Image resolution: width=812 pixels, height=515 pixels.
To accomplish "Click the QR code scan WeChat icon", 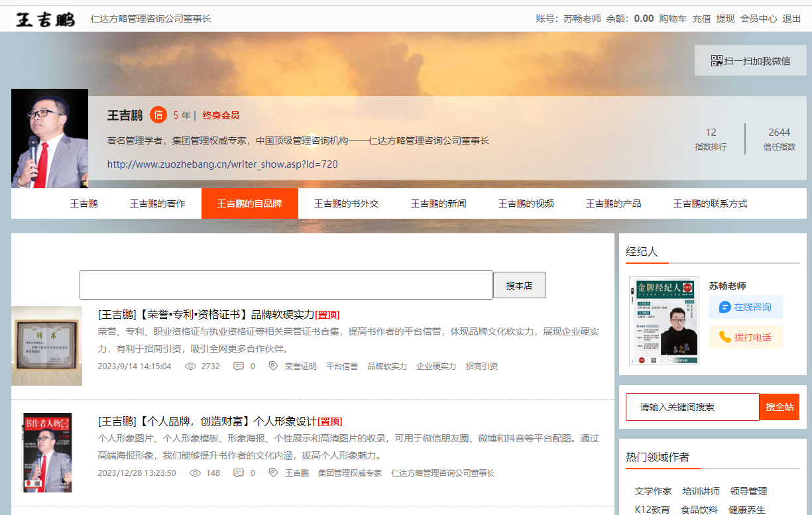I will click(717, 61).
